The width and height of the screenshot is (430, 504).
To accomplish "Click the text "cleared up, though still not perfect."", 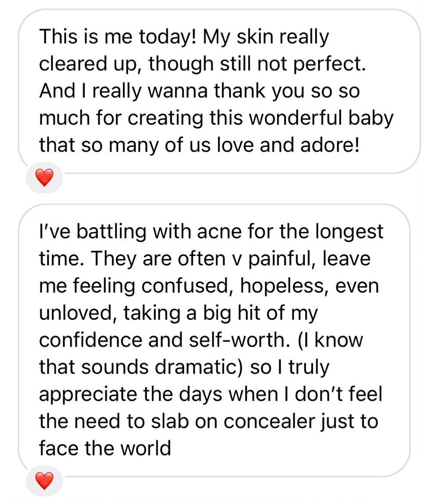I will coord(202,64).
